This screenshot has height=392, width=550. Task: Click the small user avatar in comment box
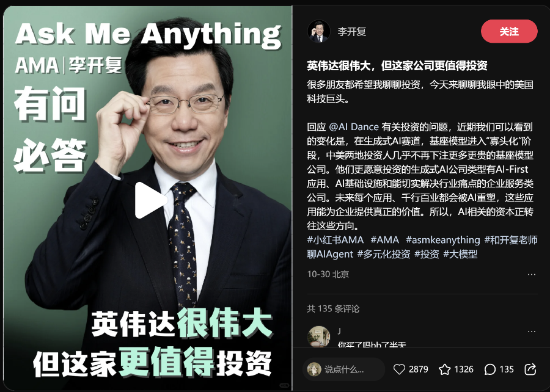click(314, 369)
